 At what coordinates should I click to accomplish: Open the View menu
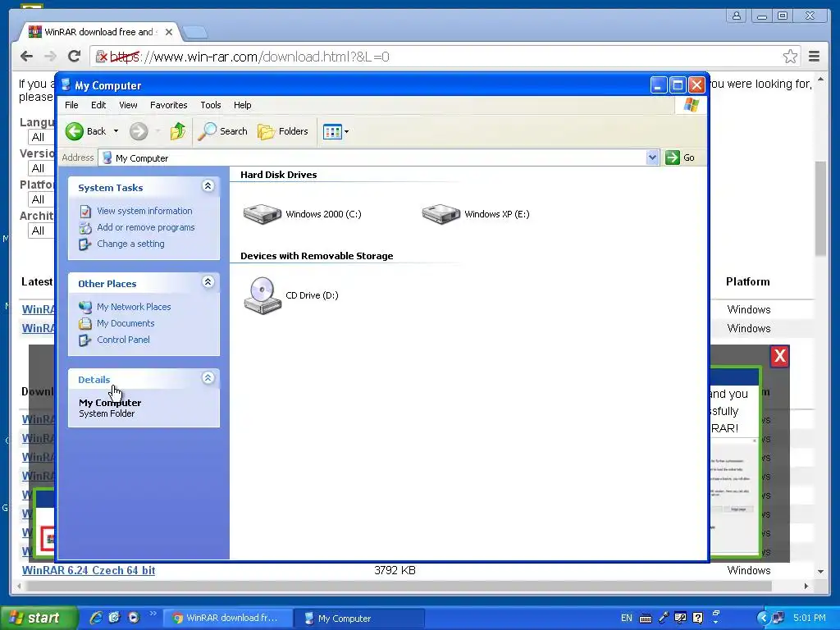(128, 105)
